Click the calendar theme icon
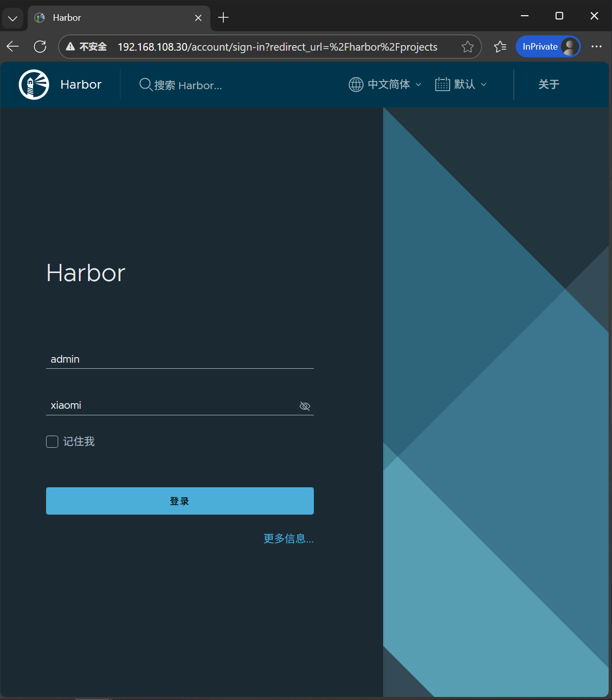This screenshot has height=700, width=612. point(442,84)
